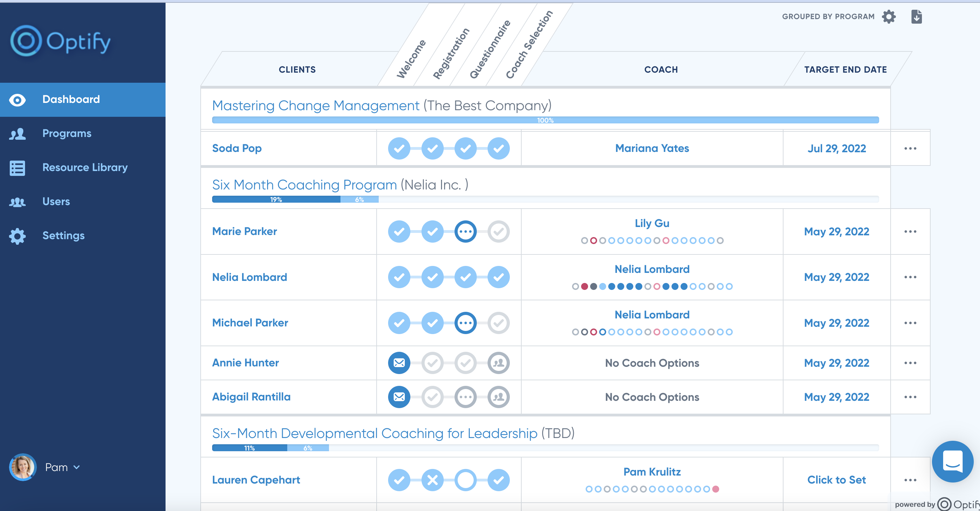Click Lauren Capehart's registration X step
This screenshot has height=511, width=980.
tap(432, 480)
